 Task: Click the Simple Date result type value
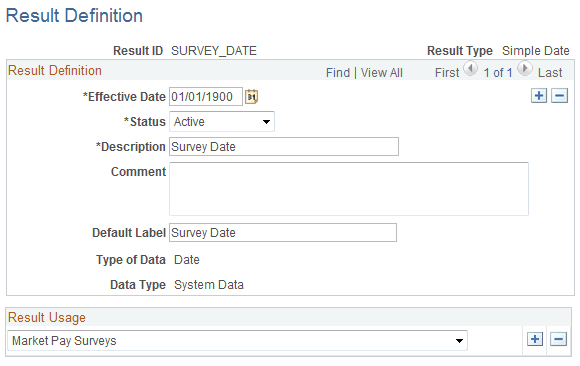(536, 51)
